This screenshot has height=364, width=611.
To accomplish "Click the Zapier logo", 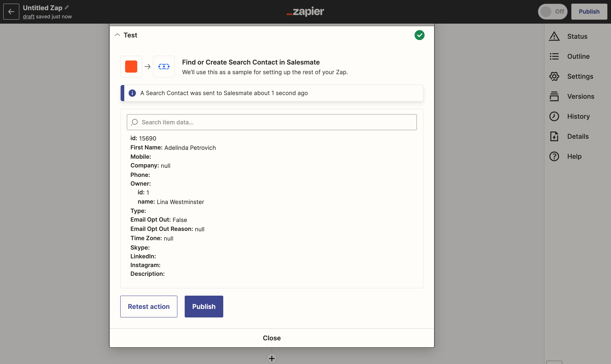I will 305,11.
